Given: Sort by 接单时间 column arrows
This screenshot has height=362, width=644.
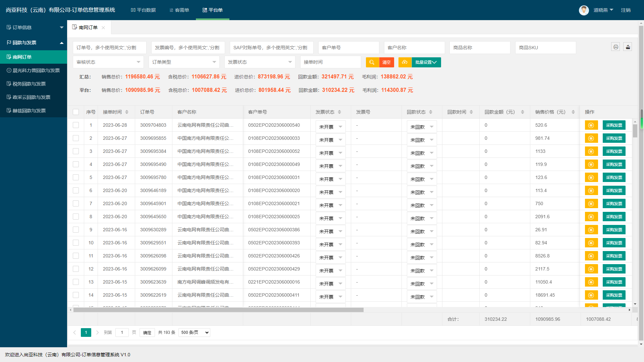Looking at the screenshot, I should [x=127, y=112].
